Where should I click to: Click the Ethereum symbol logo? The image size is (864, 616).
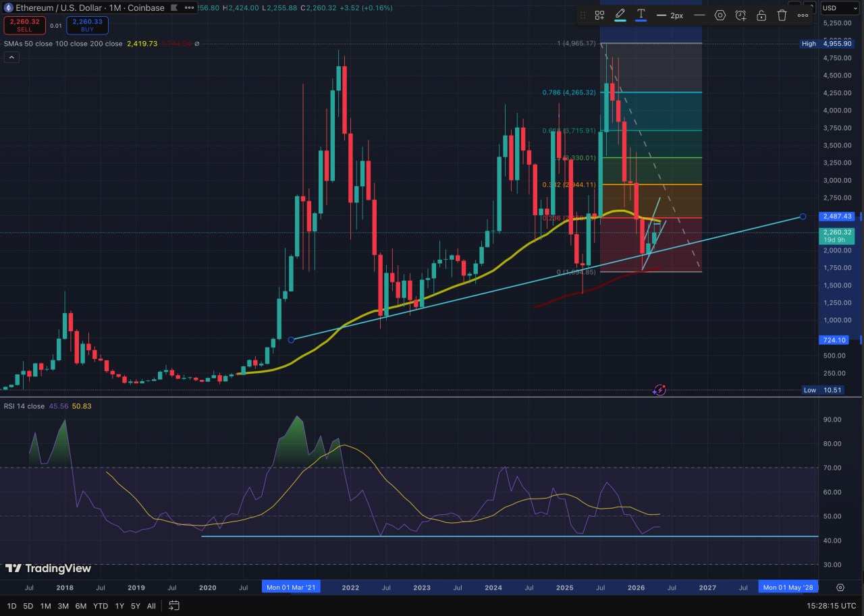click(x=9, y=8)
